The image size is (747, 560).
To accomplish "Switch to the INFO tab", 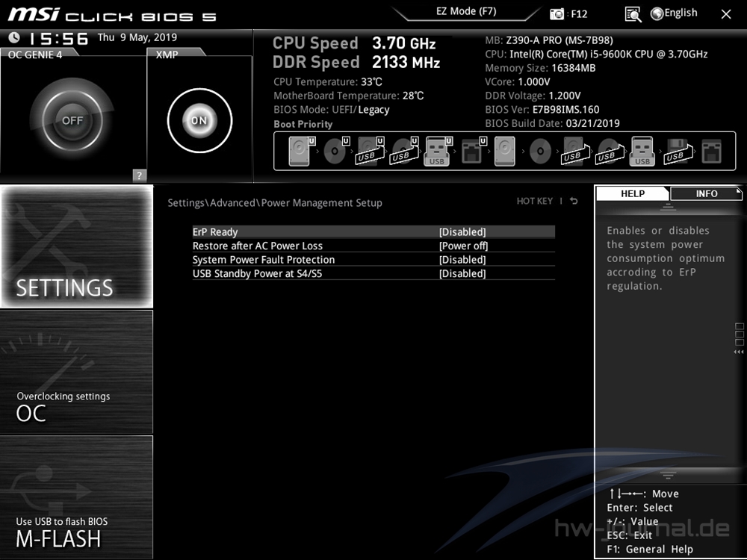I will 706,194.
